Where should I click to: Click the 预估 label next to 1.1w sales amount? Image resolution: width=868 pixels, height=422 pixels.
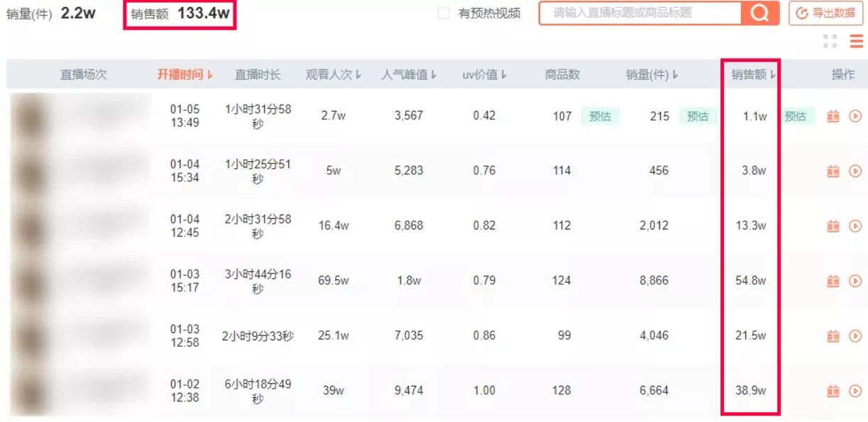(796, 117)
